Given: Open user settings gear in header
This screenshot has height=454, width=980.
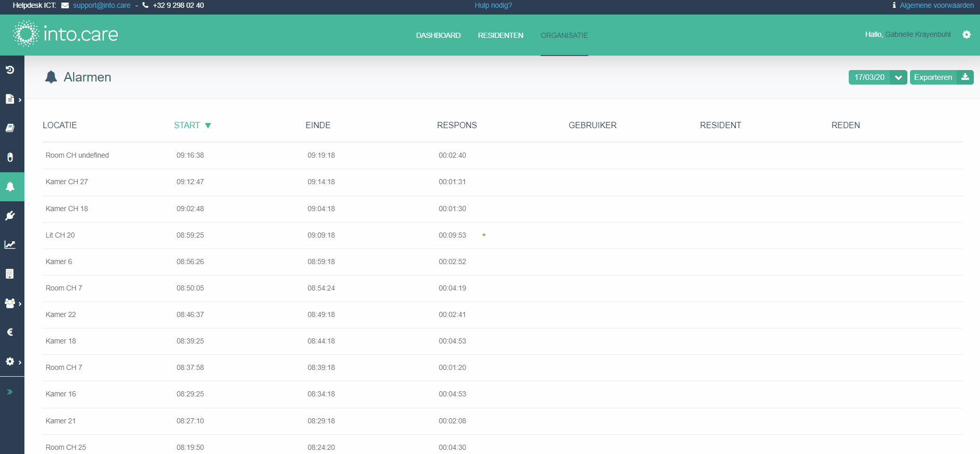Looking at the screenshot, I should tap(967, 35).
